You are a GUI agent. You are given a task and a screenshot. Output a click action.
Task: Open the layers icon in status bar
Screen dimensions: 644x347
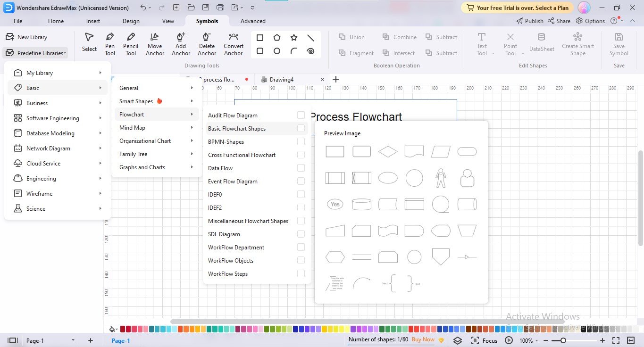[457, 340]
